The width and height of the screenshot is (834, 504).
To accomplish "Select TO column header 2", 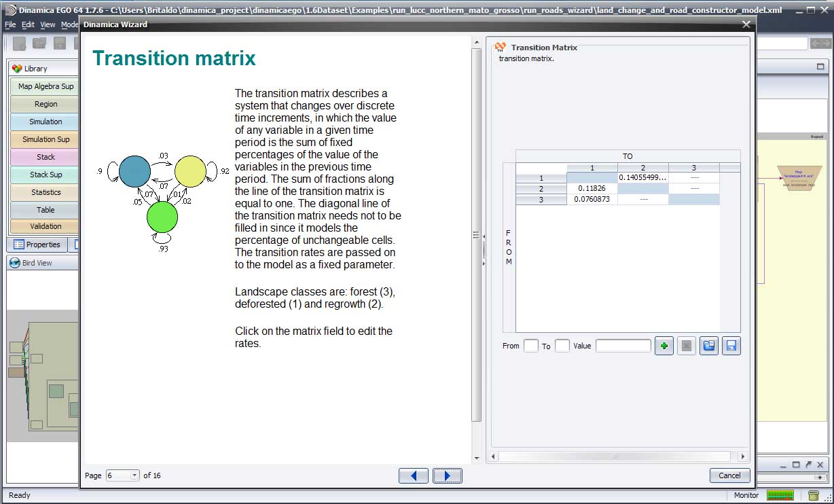I will point(643,168).
